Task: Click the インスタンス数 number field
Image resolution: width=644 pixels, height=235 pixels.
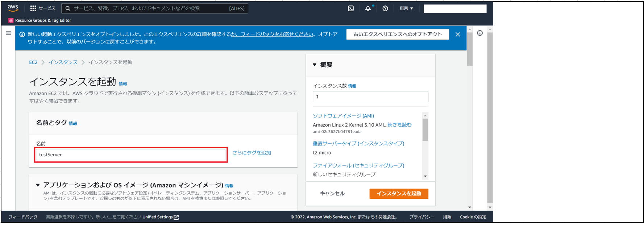Action: pyautogui.click(x=370, y=97)
